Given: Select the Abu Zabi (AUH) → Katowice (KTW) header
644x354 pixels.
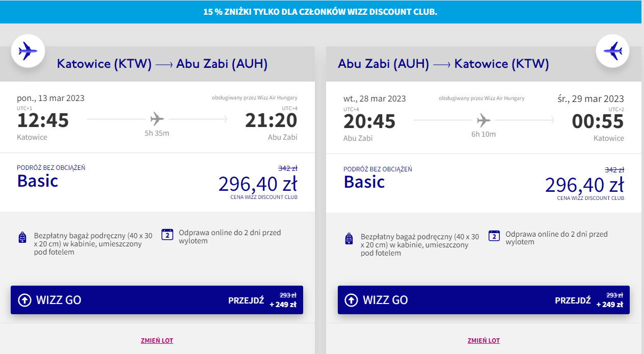Looking at the screenshot, I should pyautogui.click(x=443, y=64).
